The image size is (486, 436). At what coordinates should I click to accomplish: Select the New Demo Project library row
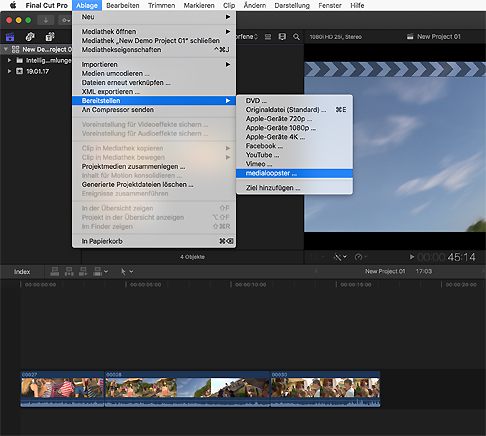tap(36, 49)
